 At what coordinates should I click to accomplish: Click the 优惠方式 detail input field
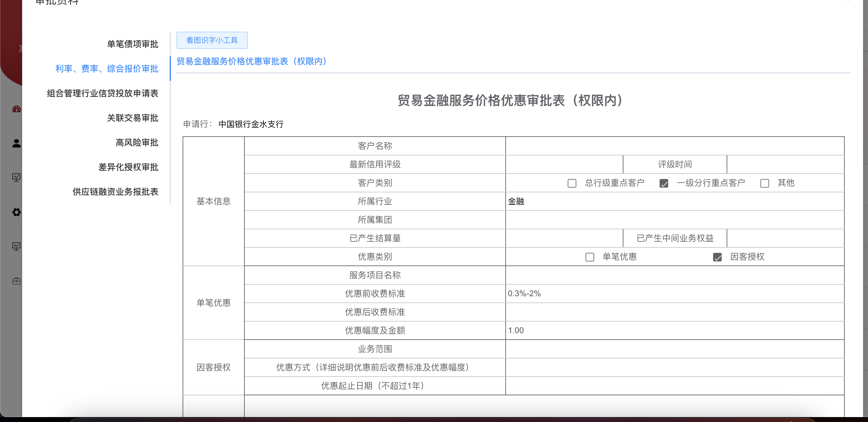pos(675,367)
